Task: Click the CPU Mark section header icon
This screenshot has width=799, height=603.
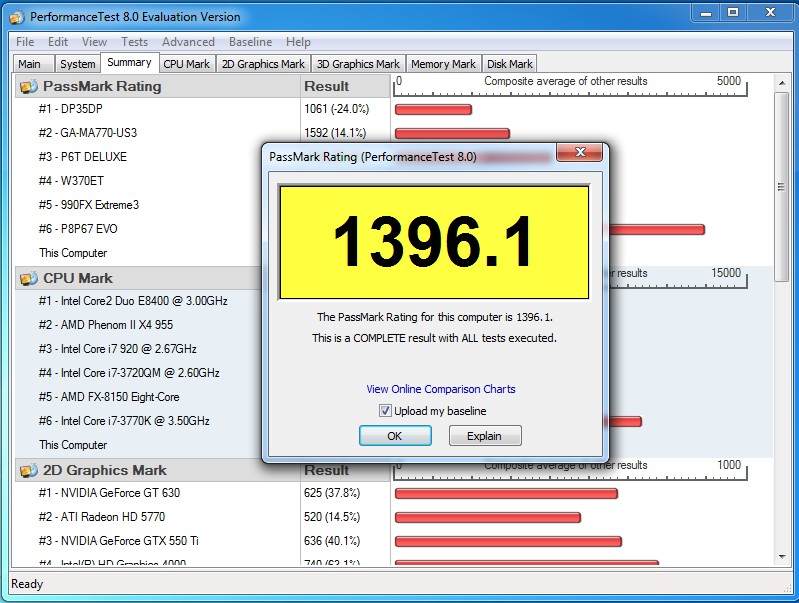Action: tap(28, 278)
